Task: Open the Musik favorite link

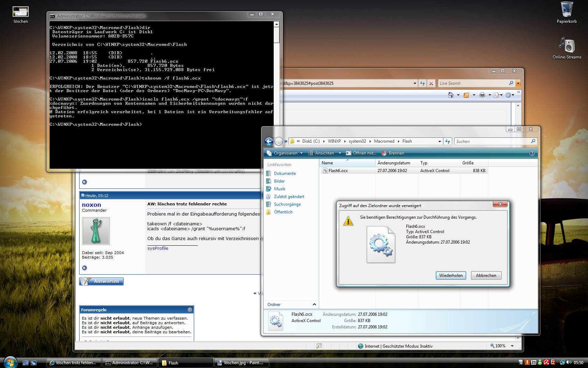Action: (x=279, y=189)
